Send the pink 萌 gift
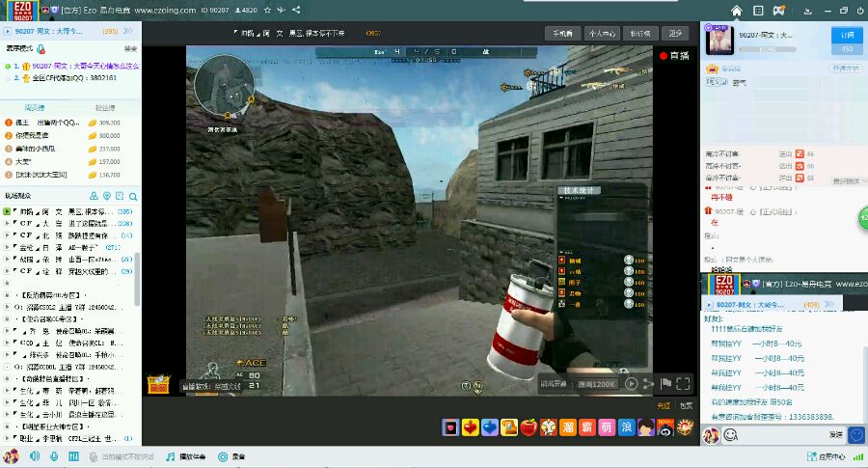The width and height of the screenshot is (868, 468). pos(607,427)
